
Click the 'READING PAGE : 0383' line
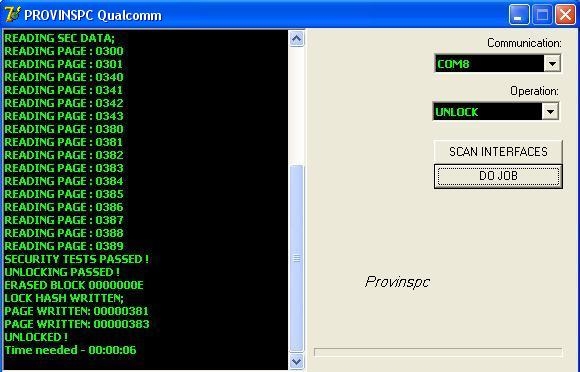pyautogui.click(x=64, y=168)
